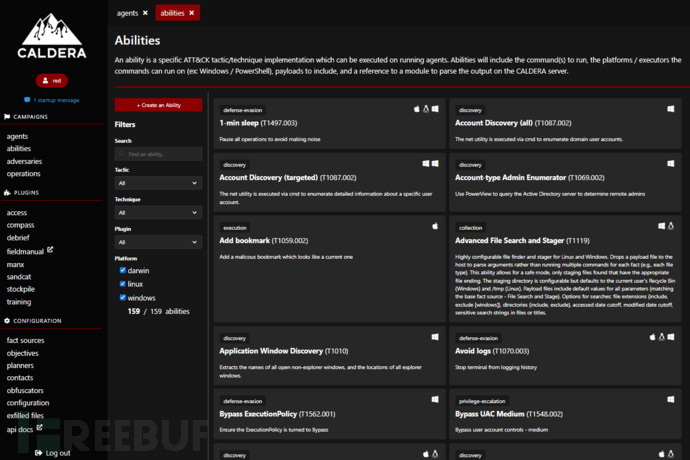690x460 pixels.
Task: Open the Plugin filter dropdown
Action: [158, 242]
